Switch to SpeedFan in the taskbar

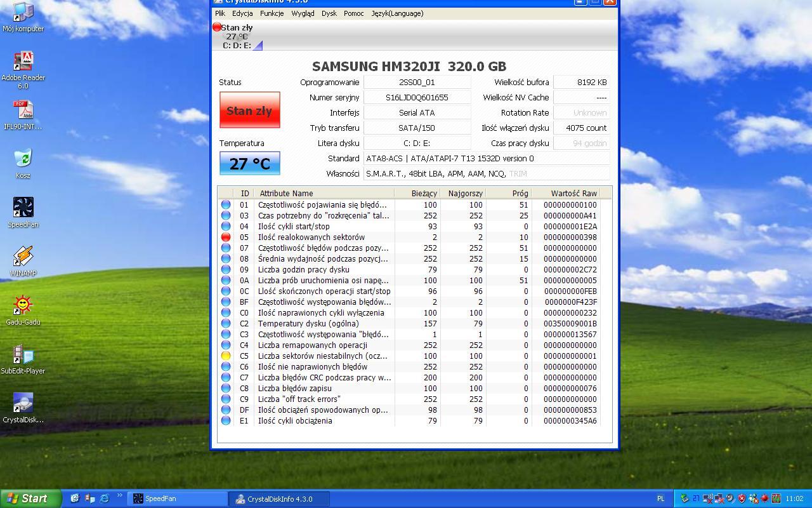point(178,498)
